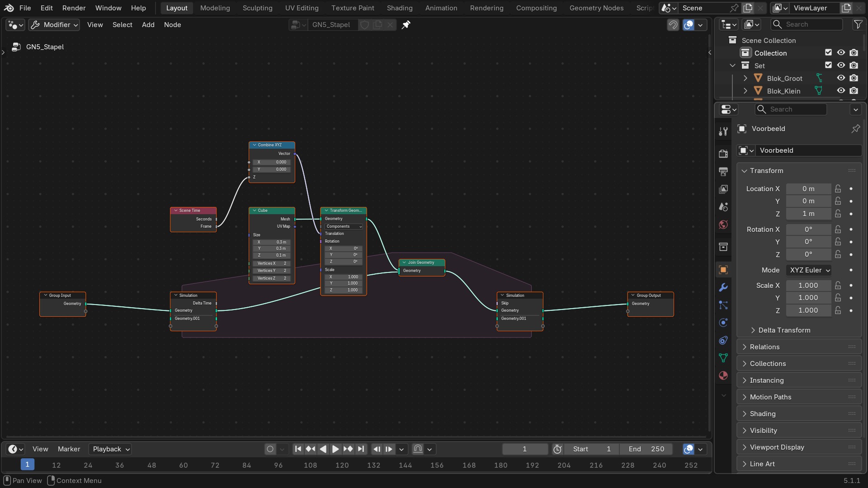This screenshot has height=488, width=868.
Task: Uncheck the Set collection checkbox
Action: [828, 66]
